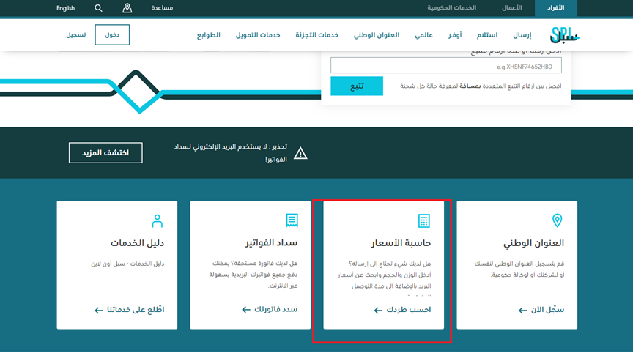Click the price calculator icon
The image size is (633, 364).
tap(423, 220)
